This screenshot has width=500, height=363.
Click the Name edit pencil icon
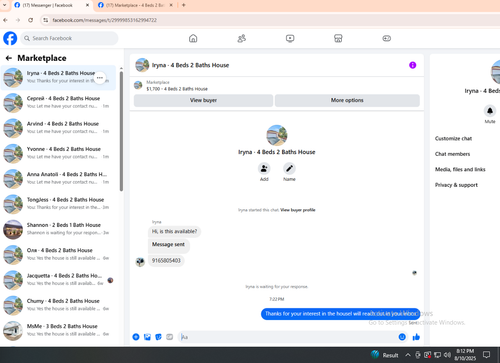289,169
